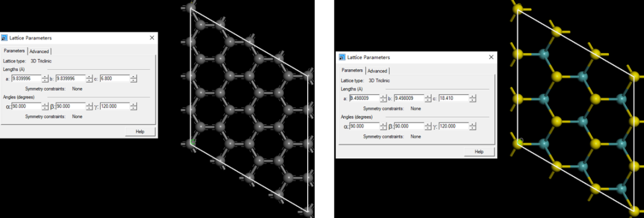Increase the a: 9.839996 value with its up arrow

(45, 76)
